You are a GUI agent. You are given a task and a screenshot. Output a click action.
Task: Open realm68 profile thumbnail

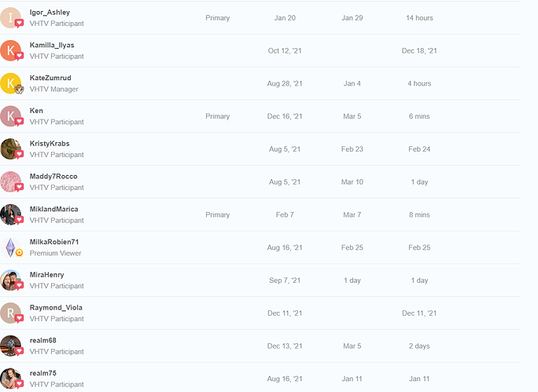11,346
